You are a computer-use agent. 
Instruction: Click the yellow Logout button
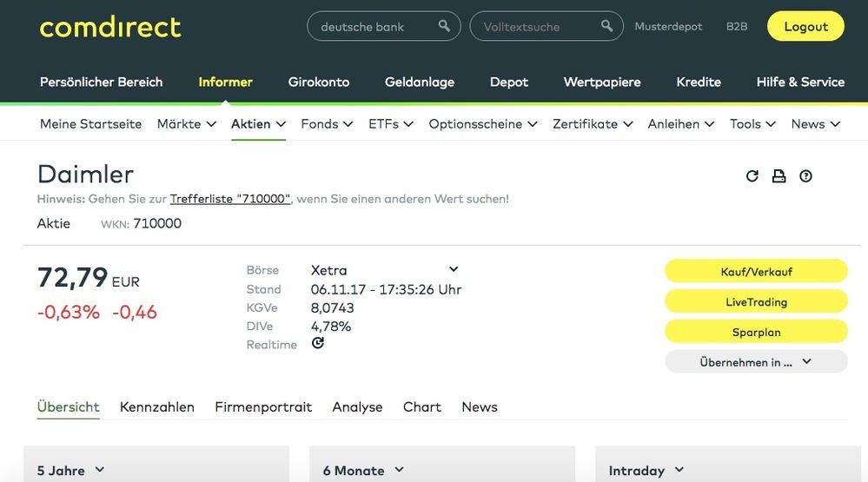(805, 27)
